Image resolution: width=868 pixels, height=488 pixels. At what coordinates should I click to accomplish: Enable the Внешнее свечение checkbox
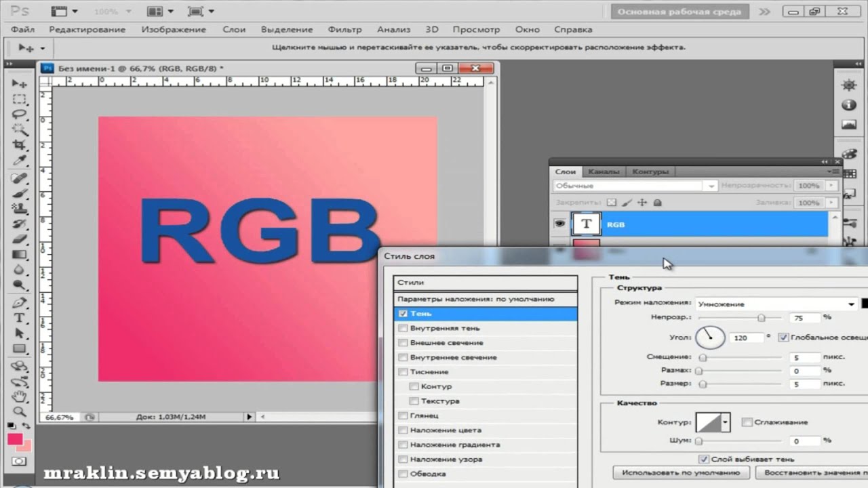click(x=403, y=343)
